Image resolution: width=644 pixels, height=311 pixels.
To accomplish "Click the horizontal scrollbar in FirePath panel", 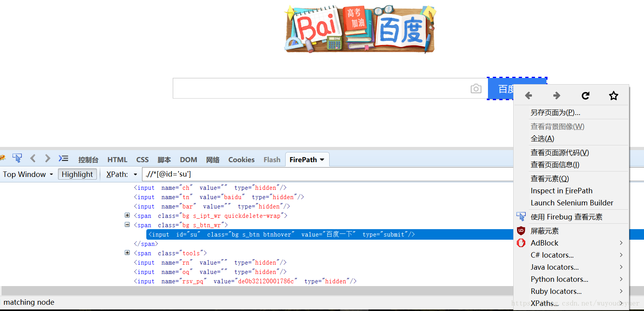I will click(x=257, y=291).
